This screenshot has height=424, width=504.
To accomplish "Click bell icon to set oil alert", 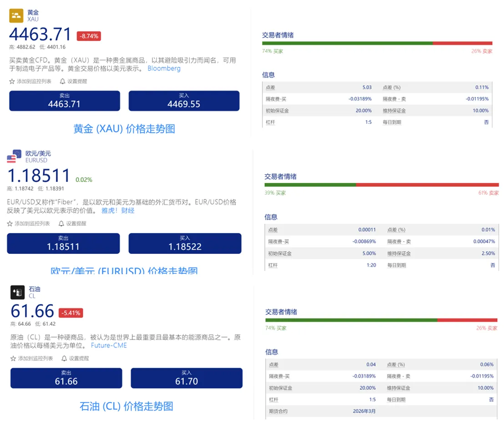I will tap(64, 358).
